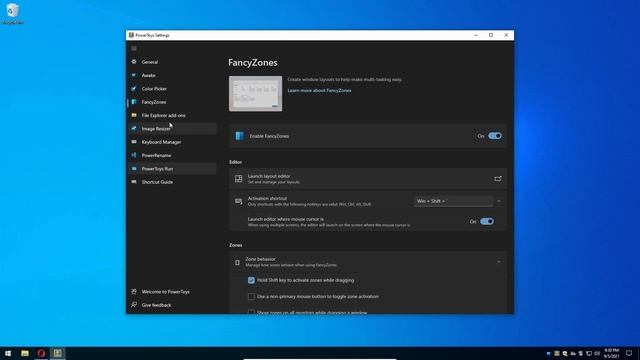The height and width of the screenshot is (360, 640).
Task: Open Welcome to PowerToys
Action: (x=172, y=292)
